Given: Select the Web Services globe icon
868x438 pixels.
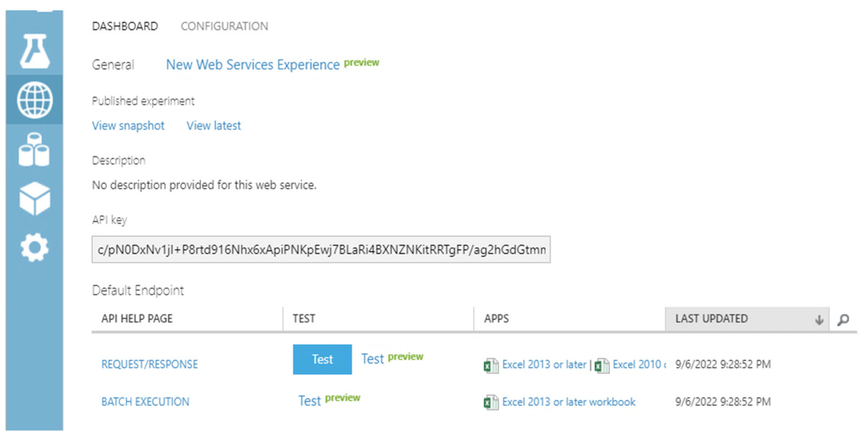Looking at the screenshot, I should [x=35, y=100].
